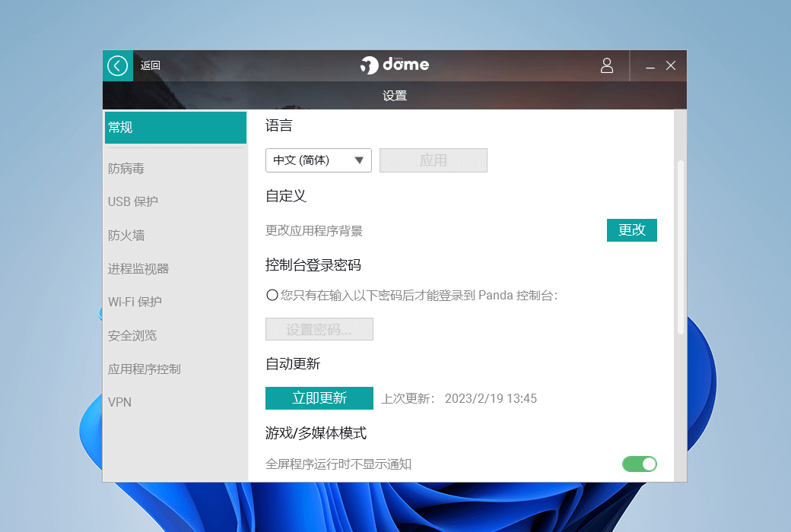The width and height of the screenshot is (791, 532).
Task: Close the Panda Dome window
Action: click(671, 66)
